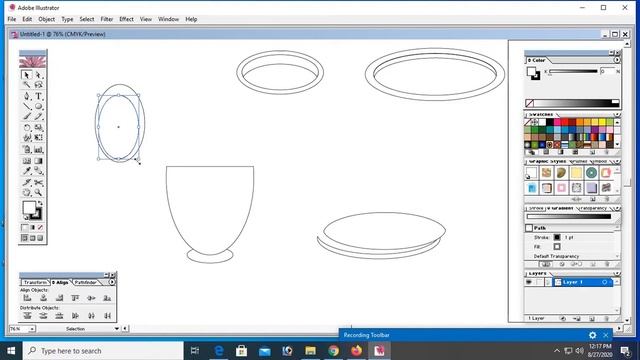Set toolbox paint mode to None

(40, 227)
